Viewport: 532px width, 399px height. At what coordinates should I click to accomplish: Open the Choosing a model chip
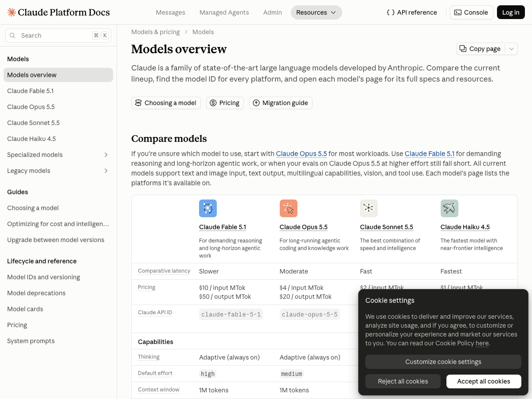click(x=166, y=103)
